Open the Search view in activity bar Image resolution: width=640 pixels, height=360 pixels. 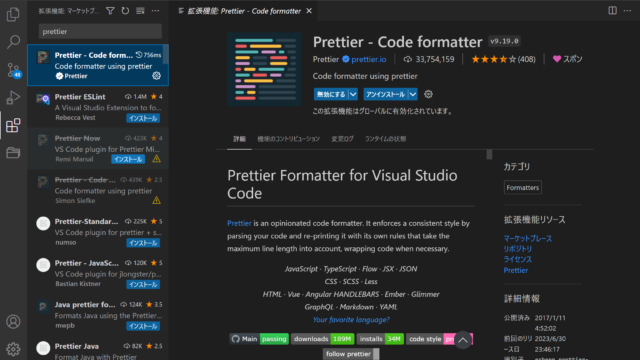click(13, 42)
